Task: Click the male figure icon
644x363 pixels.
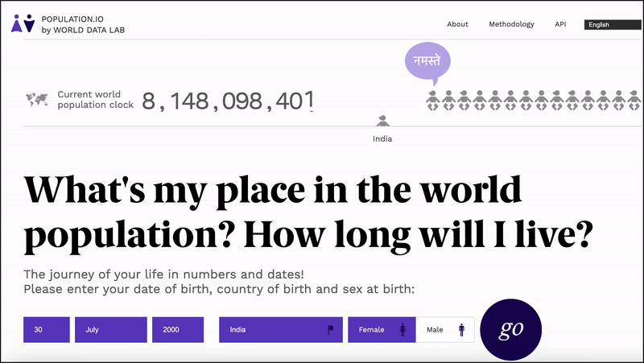Action: click(x=461, y=329)
